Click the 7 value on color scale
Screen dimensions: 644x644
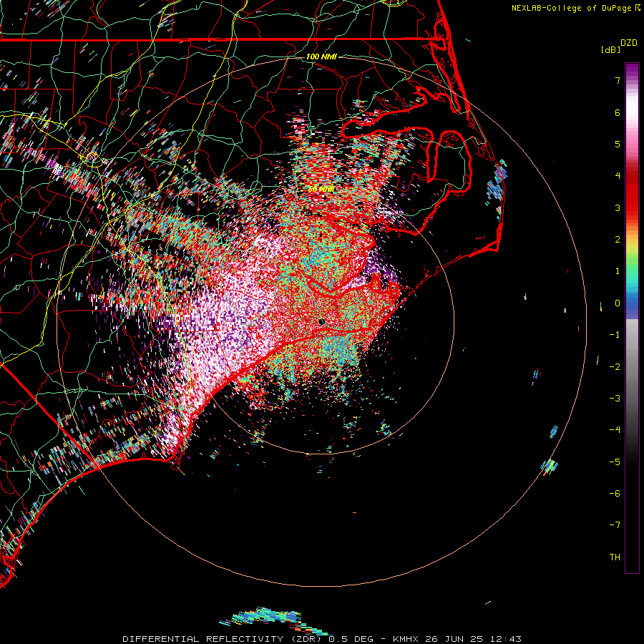pyautogui.click(x=618, y=80)
